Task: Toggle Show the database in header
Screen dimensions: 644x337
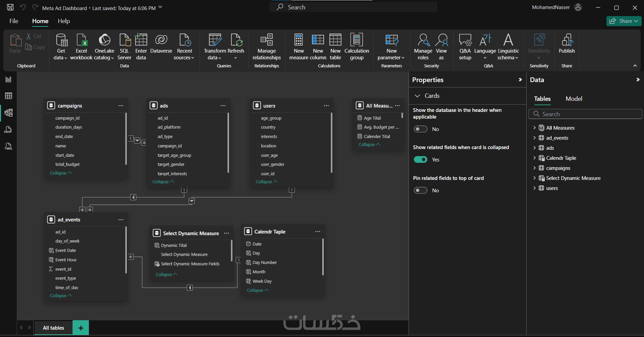Action: coord(421,129)
